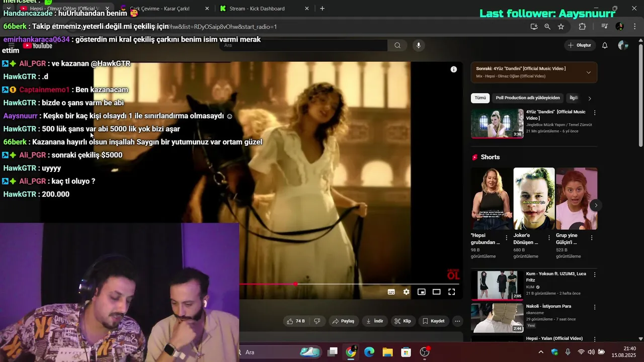This screenshot has height=362, width=644.
Task: Open Microsoft Store from taskbar
Action: [x=406, y=352]
